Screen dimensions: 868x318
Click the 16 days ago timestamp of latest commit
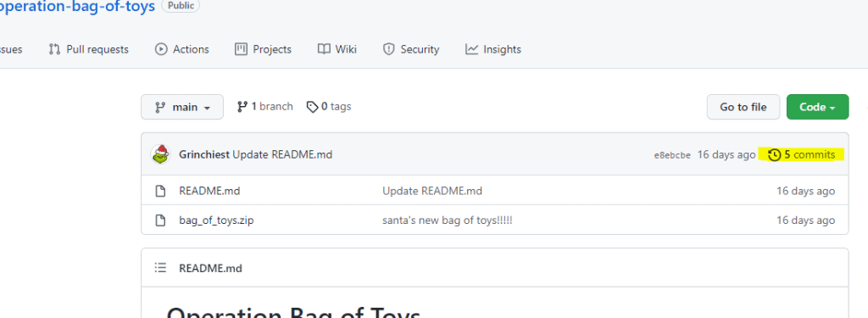tap(726, 154)
